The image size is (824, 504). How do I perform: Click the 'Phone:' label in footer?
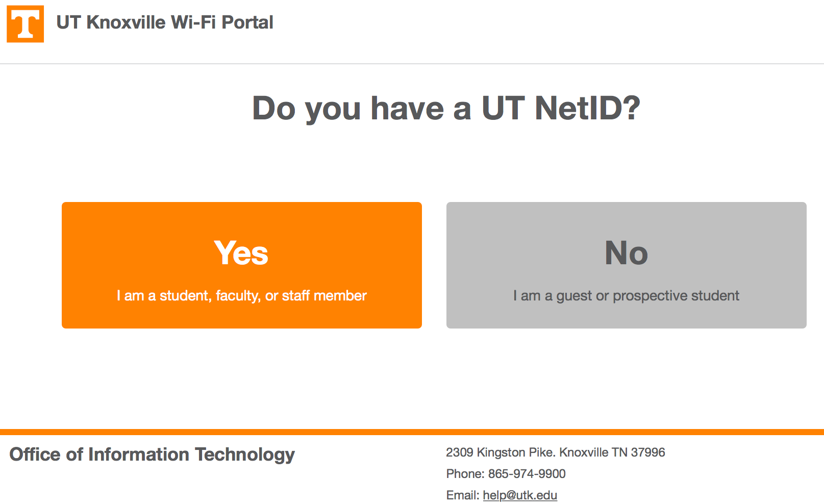point(465,474)
